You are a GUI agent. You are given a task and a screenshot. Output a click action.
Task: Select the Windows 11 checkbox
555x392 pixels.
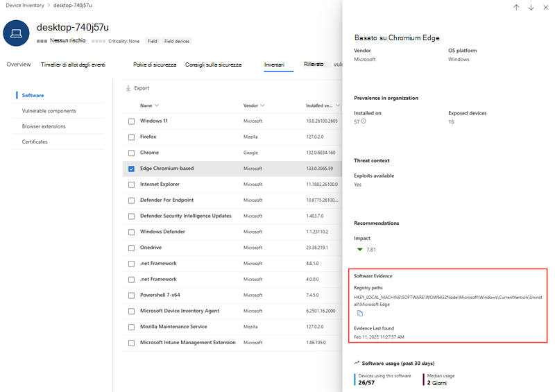point(131,121)
